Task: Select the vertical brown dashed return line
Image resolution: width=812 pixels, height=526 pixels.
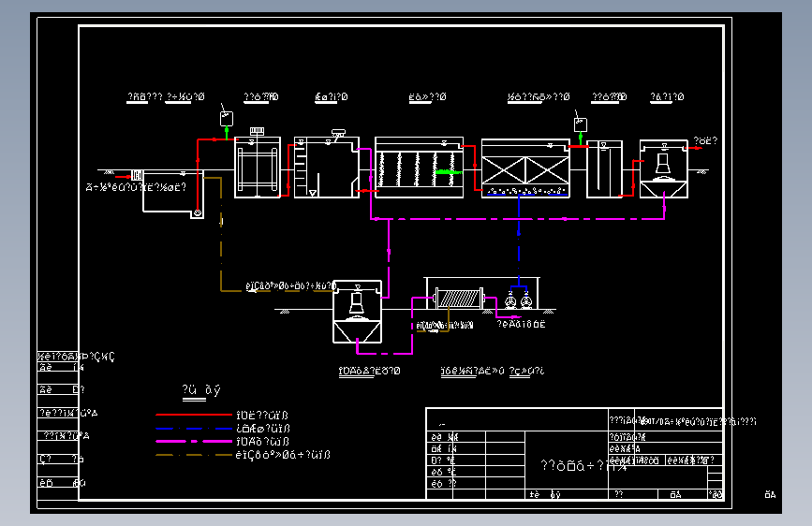Action: tap(221, 234)
